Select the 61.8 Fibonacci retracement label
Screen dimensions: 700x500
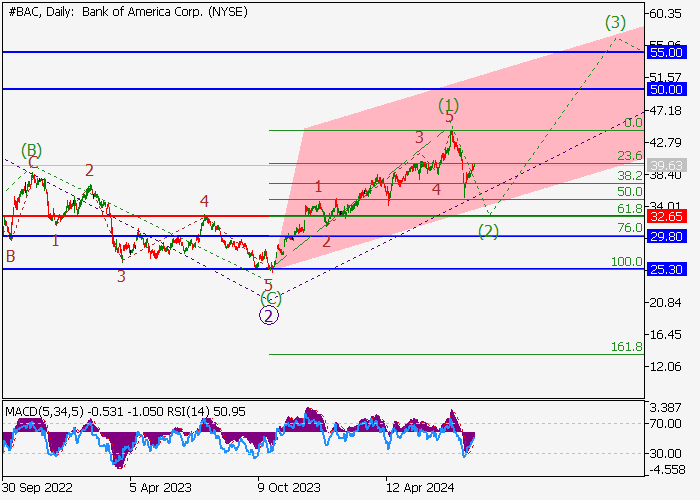tap(628, 208)
